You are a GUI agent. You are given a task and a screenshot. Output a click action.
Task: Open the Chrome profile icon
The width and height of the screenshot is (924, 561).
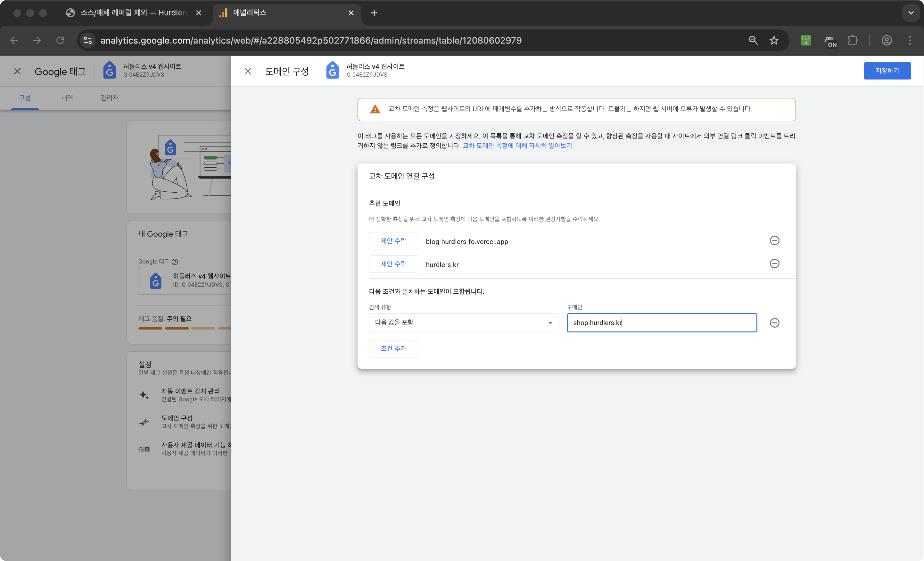887,40
